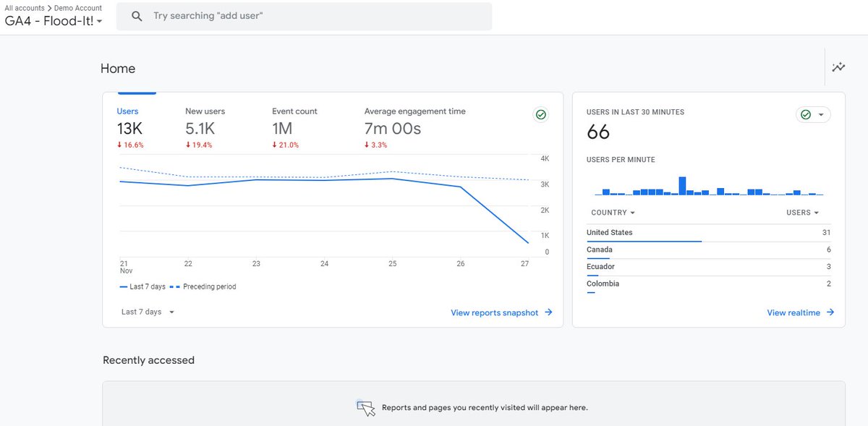The height and width of the screenshot is (426, 868).
Task: Select the United States row in country list
Action: tap(611, 233)
